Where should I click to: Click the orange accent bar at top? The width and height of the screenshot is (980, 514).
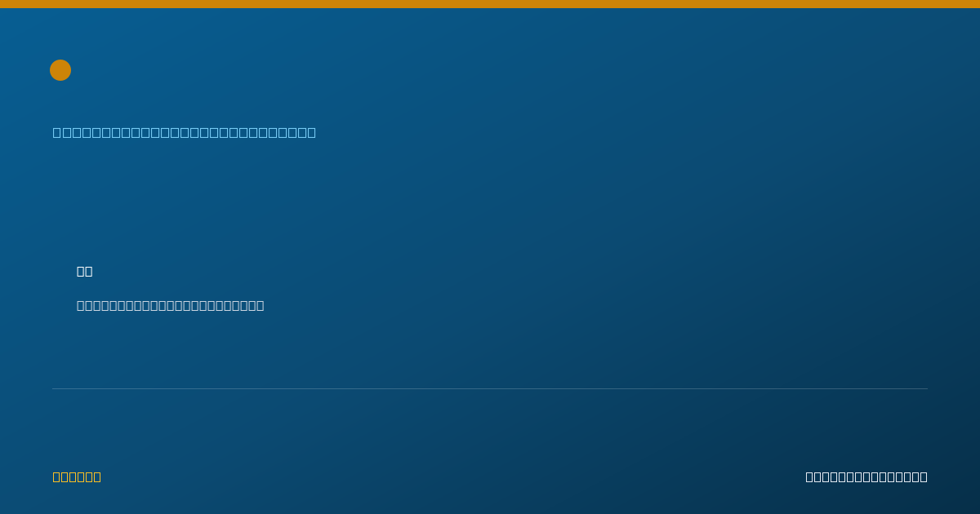coord(490,4)
